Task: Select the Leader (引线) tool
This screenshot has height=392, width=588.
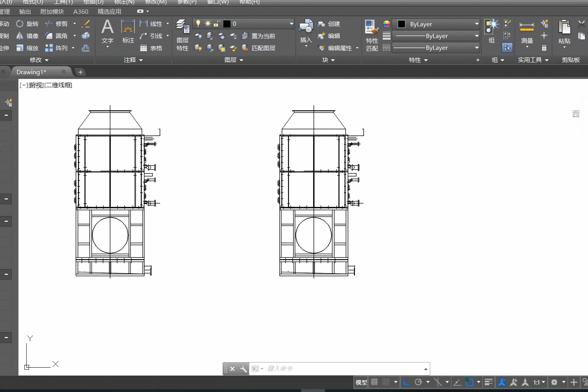Action: coord(151,36)
